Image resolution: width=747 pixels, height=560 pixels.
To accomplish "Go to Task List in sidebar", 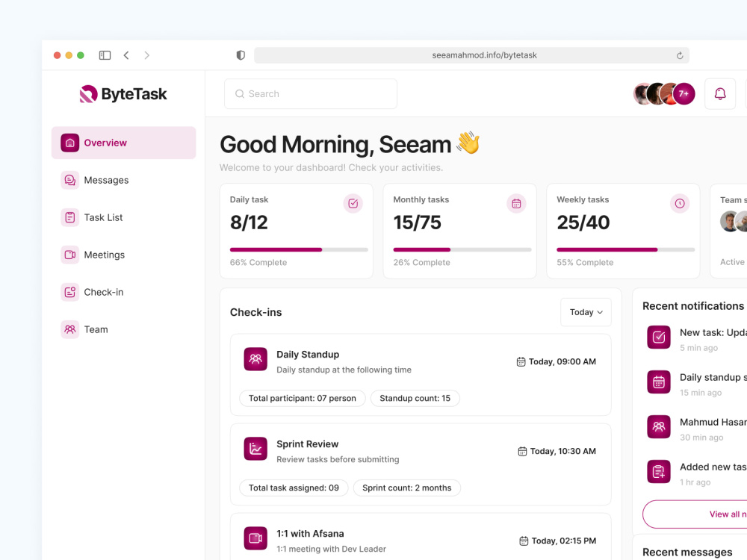I will [123, 217].
